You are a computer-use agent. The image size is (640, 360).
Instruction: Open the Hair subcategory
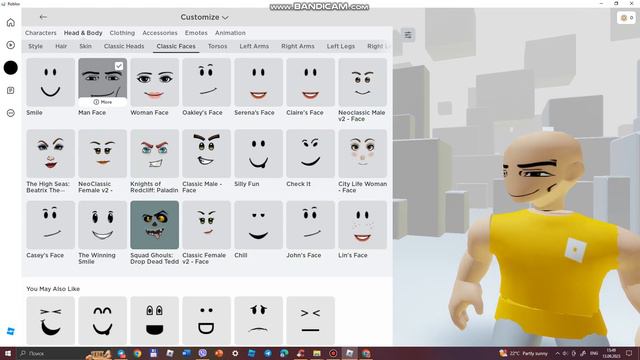pos(61,46)
